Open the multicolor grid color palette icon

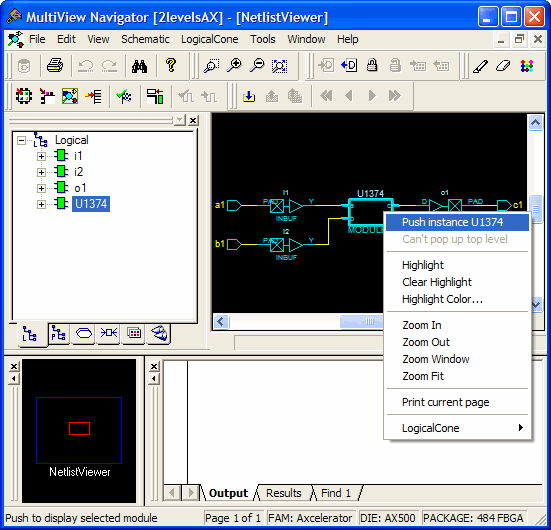527,66
